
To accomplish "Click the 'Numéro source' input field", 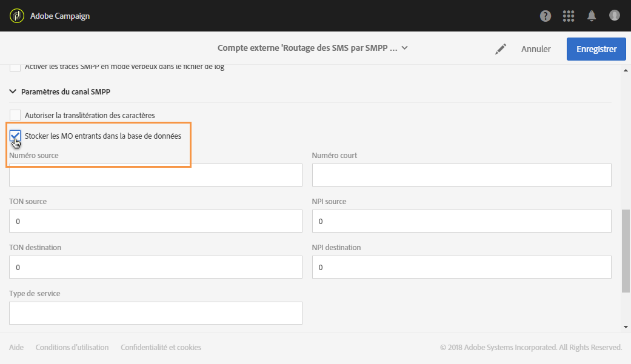I will 156,175.
